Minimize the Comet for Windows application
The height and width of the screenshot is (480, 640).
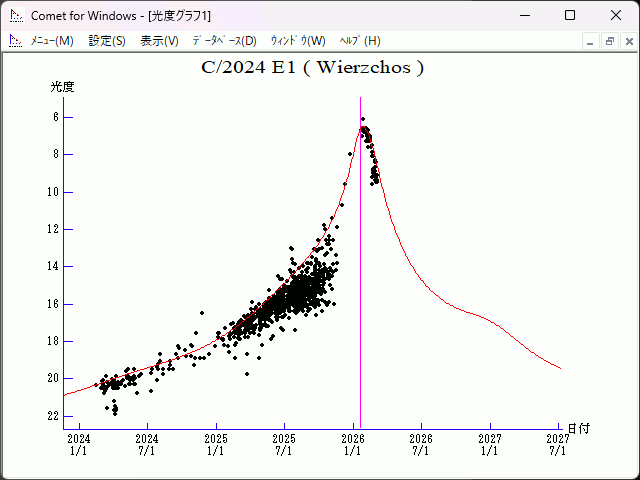coord(524,16)
